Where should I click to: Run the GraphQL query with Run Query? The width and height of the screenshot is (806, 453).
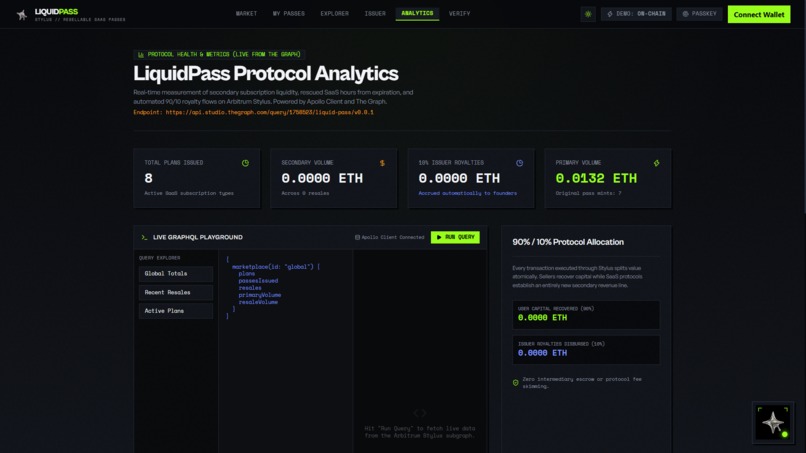pos(455,237)
